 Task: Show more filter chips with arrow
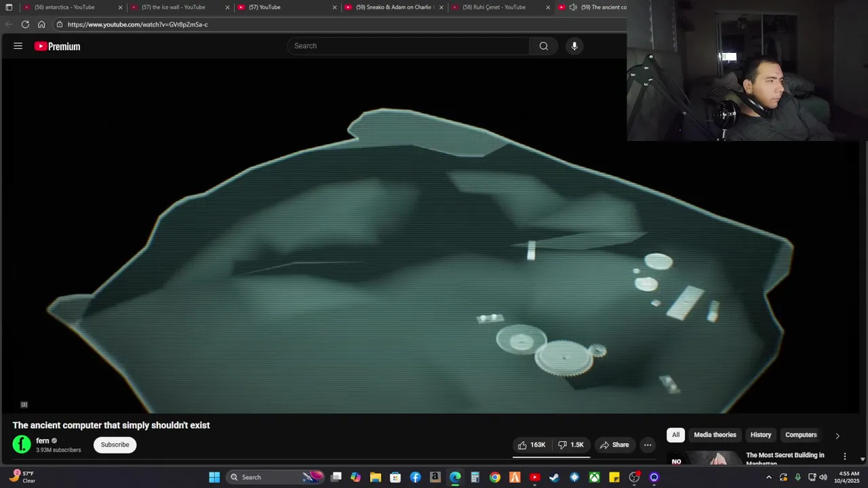point(837,436)
